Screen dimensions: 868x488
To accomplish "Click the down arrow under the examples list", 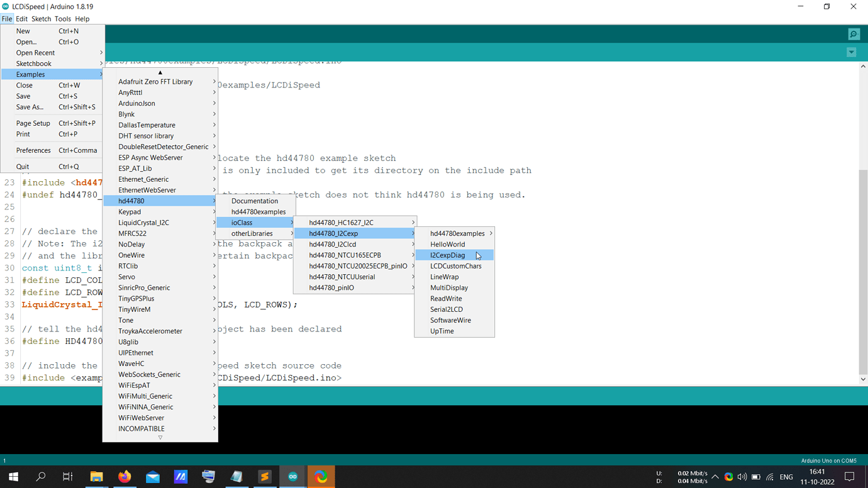I will click(160, 438).
